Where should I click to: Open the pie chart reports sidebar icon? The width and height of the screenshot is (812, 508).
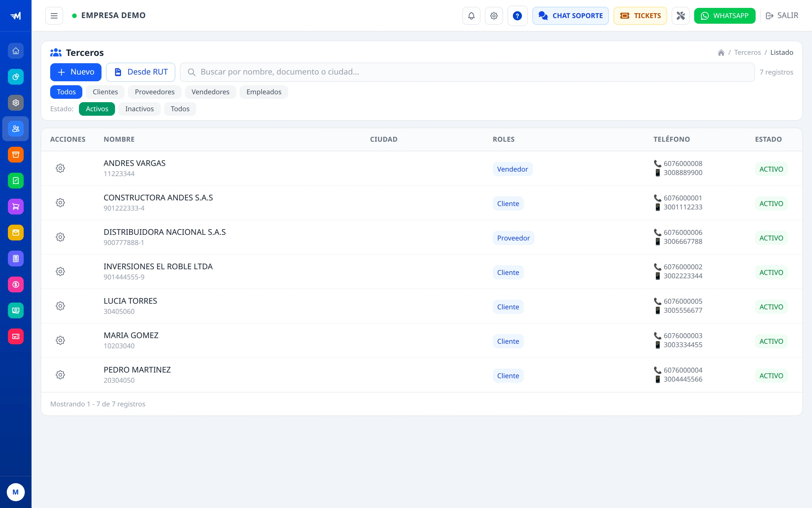pos(16,77)
